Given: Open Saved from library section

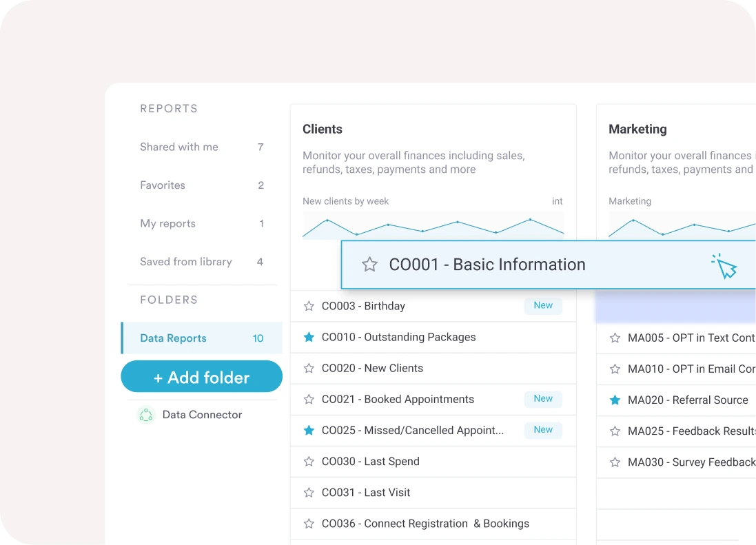Looking at the screenshot, I should pyautogui.click(x=186, y=262).
